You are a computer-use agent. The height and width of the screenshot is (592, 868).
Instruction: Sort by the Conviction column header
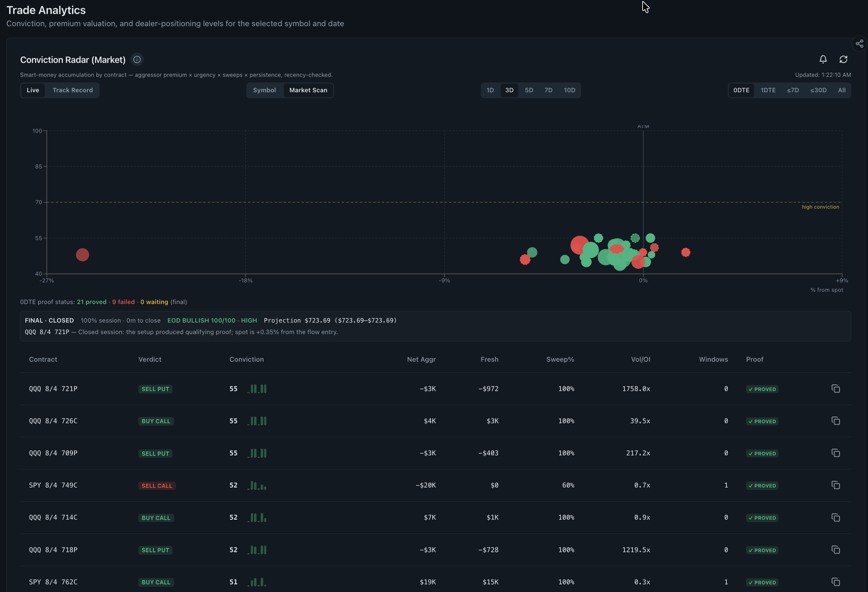point(246,359)
